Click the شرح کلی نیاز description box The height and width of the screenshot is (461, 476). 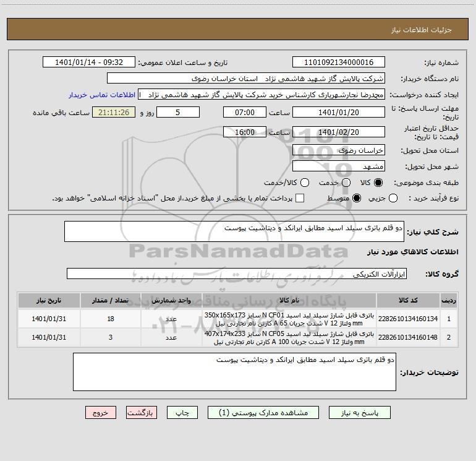tap(234, 231)
